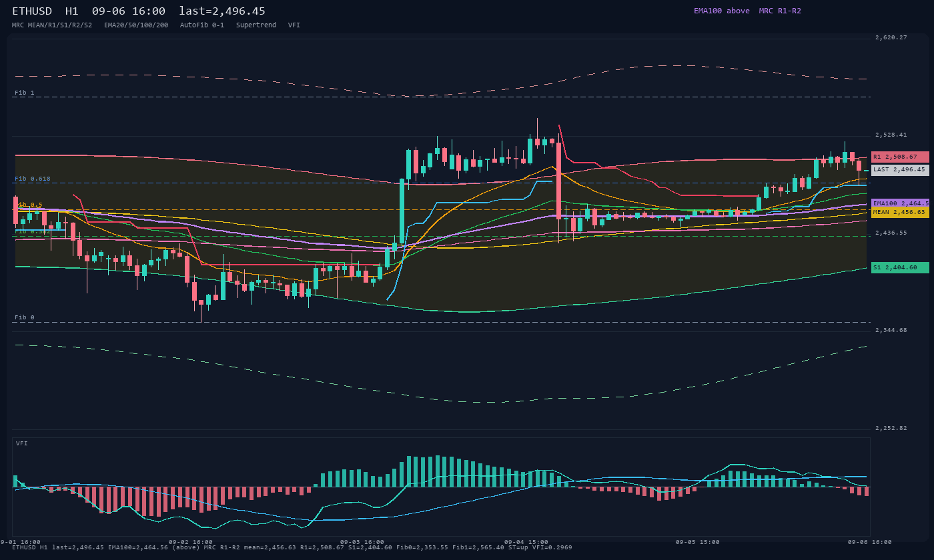Click the purple EMA100 price tag

pyautogui.click(x=900, y=203)
